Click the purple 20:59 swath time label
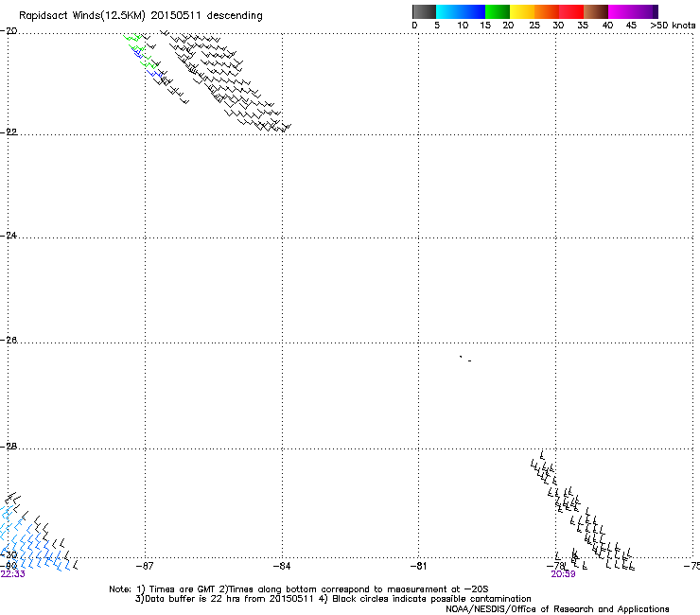Viewport: 700px width, 615px height. [563, 574]
